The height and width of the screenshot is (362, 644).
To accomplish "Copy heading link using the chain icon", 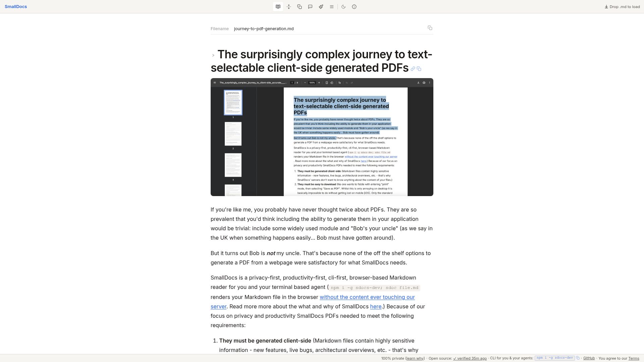I will [x=413, y=69].
